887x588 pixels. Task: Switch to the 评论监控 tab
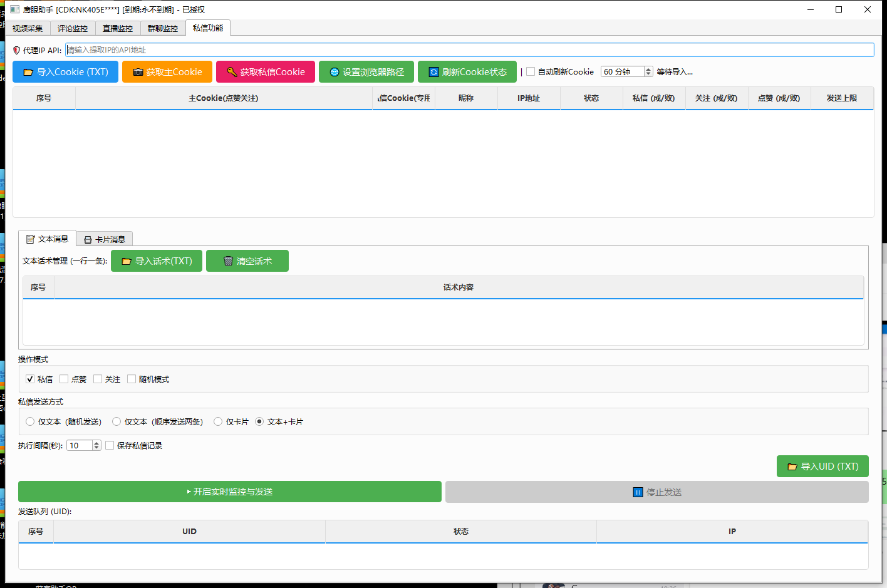click(x=73, y=28)
